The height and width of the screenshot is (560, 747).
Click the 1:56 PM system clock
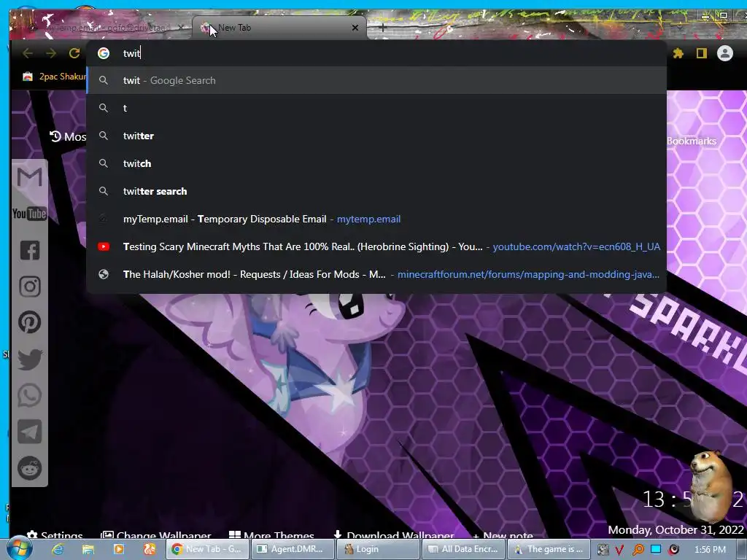710,550
